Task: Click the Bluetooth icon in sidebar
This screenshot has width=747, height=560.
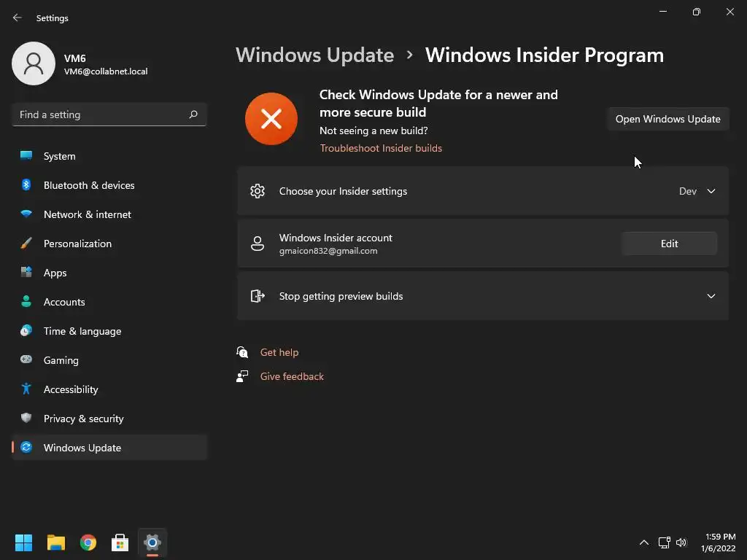Action: 26,184
